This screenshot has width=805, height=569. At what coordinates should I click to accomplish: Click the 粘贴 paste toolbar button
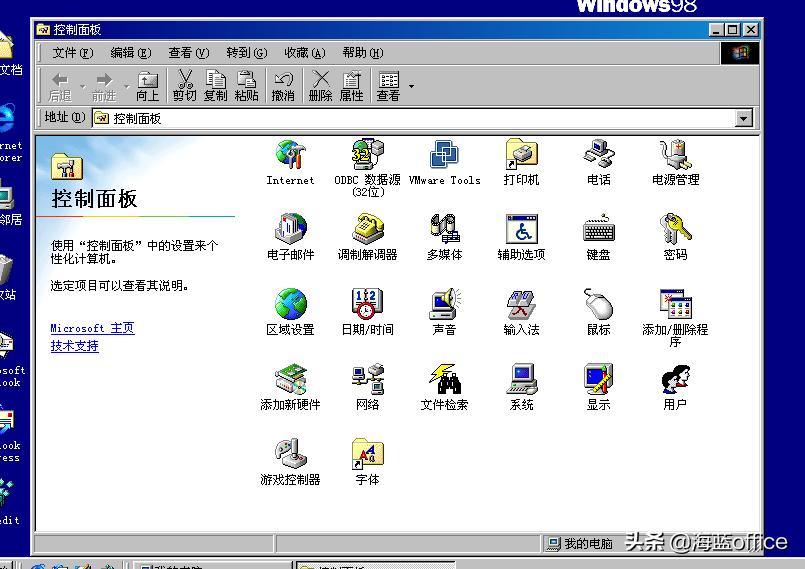[x=246, y=86]
